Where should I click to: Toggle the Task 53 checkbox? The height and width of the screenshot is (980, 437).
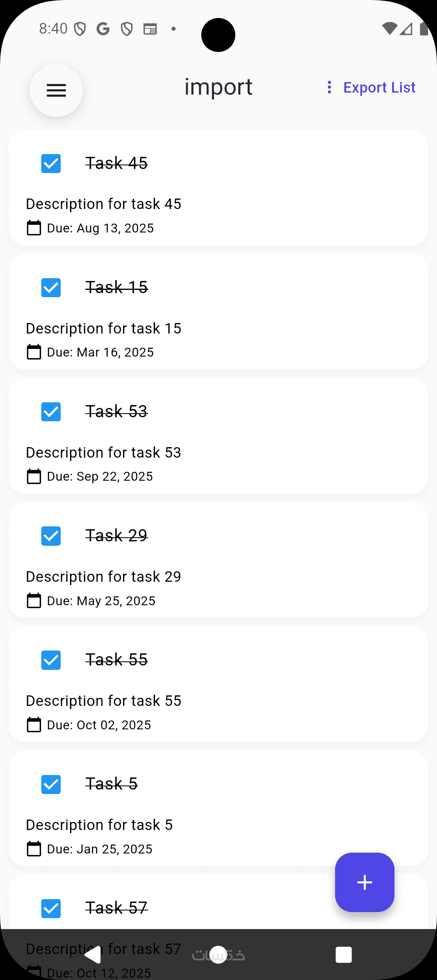pyautogui.click(x=51, y=412)
